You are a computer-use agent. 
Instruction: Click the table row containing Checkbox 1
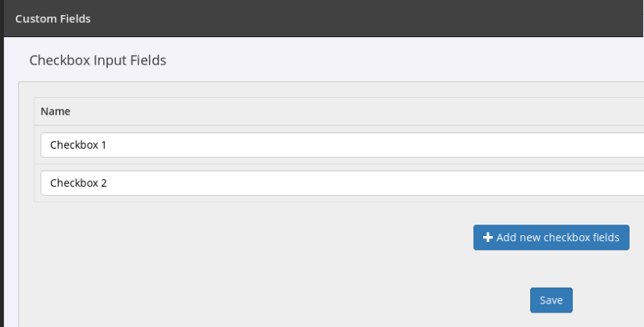click(x=37, y=144)
